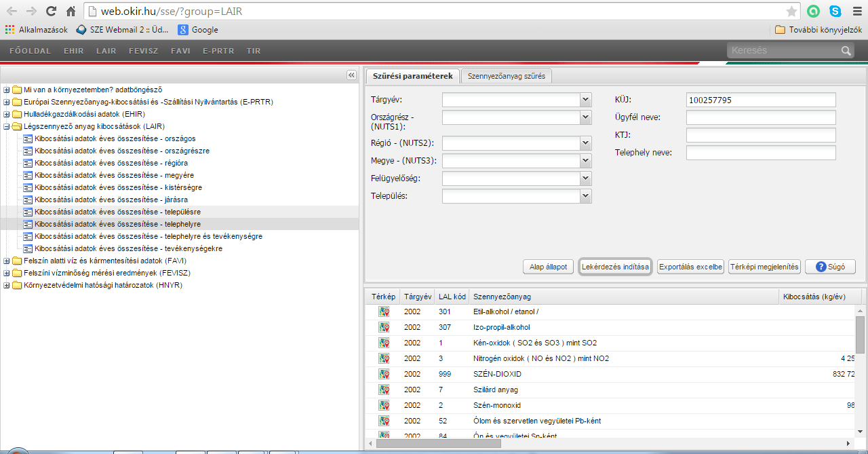Click map icon for Etil-alkohol row
This screenshot has width=868, height=454.
point(384,311)
